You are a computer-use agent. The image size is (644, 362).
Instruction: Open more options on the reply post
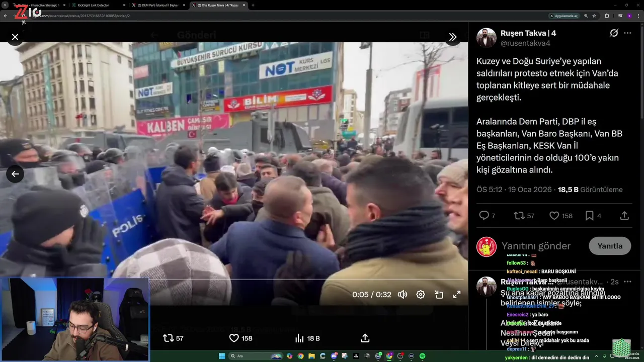click(627, 282)
